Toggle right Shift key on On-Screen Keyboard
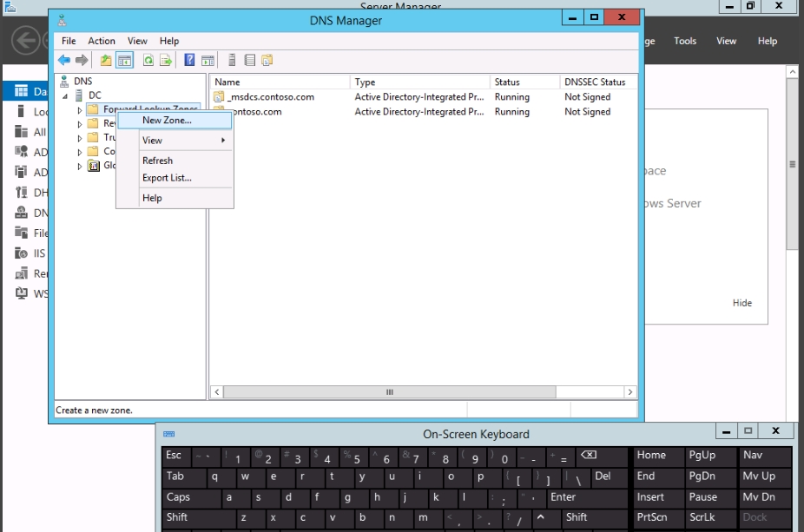 click(x=595, y=518)
